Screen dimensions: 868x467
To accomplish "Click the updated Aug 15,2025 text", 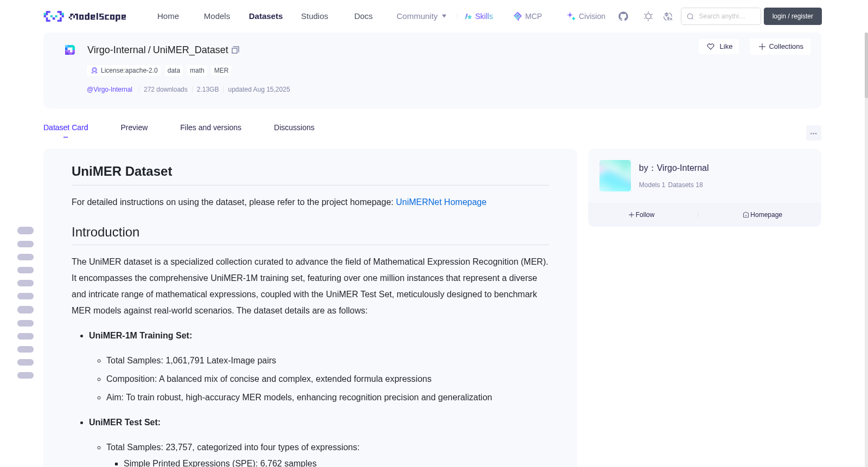I will 259,89.
